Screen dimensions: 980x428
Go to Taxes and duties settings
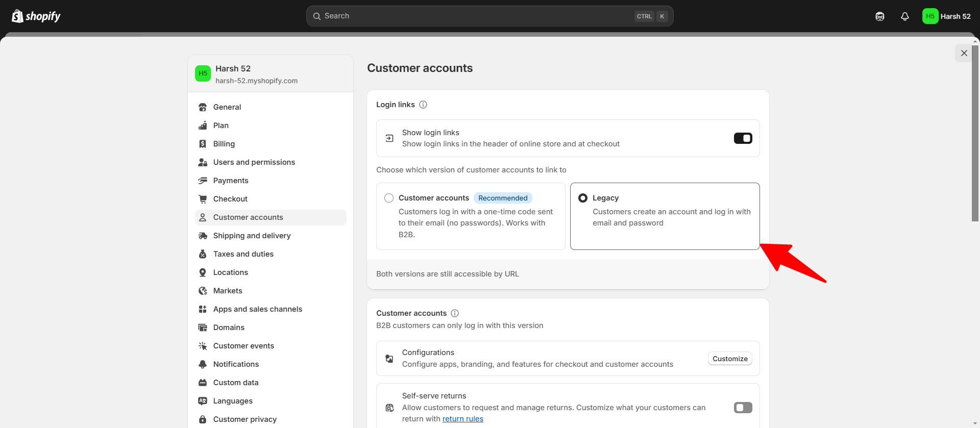pyautogui.click(x=243, y=254)
